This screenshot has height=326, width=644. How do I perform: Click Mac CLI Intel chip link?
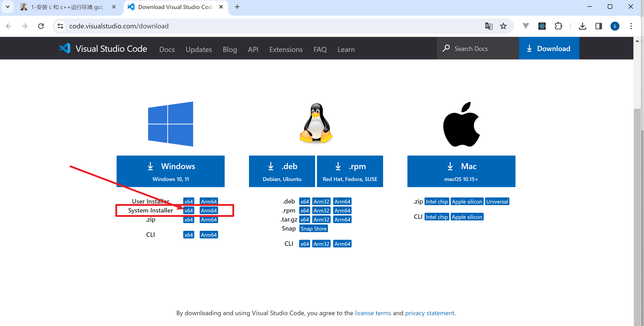tap(436, 217)
